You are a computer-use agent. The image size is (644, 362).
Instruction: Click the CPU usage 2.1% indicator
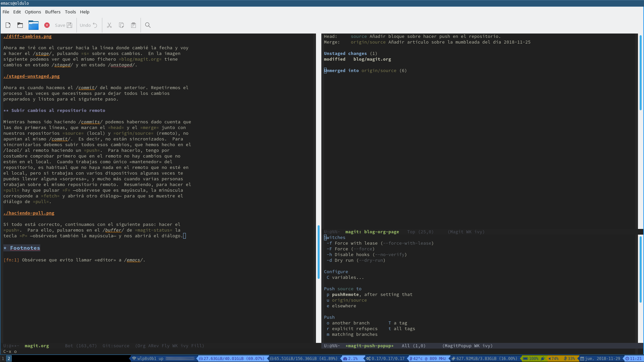coord(351,358)
